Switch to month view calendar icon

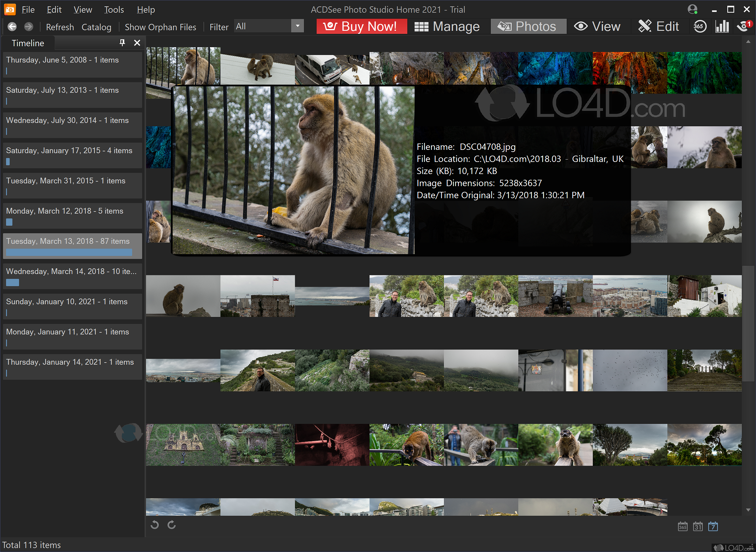click(698, 527)
